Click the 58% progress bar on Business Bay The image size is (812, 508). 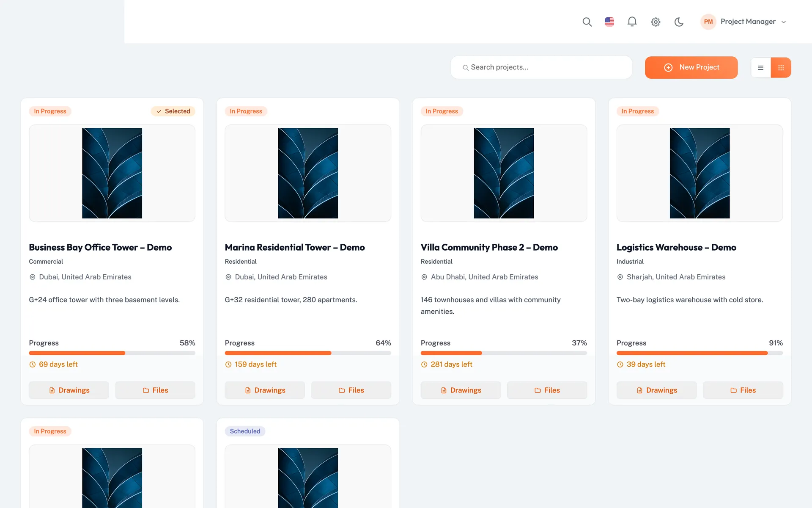tap(112, 353)
